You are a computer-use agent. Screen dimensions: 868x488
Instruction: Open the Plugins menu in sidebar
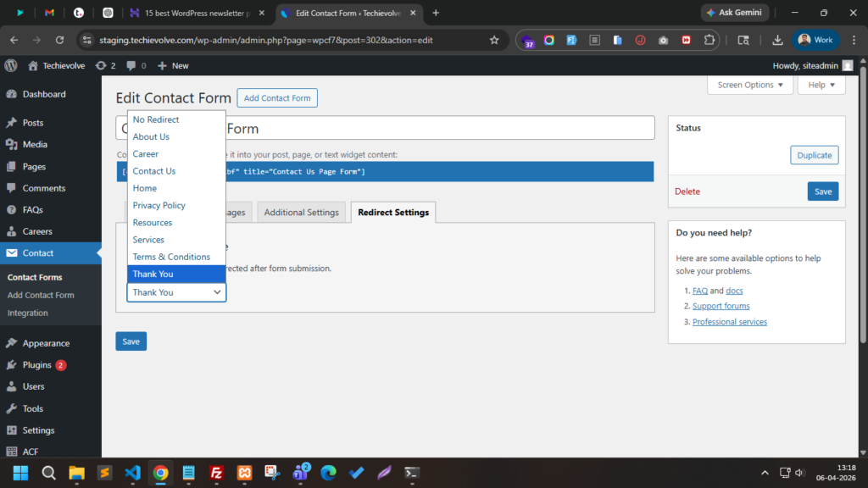[37, 365]
